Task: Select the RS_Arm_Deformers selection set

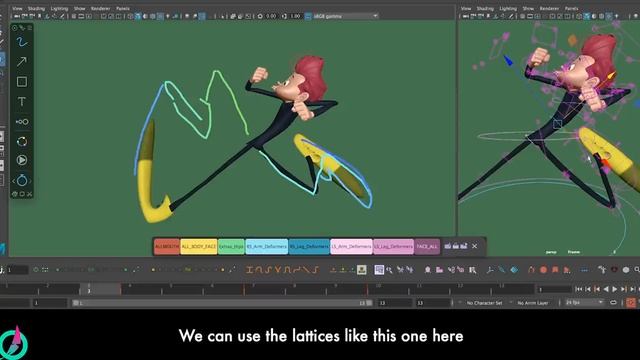Action: point(267,247)
